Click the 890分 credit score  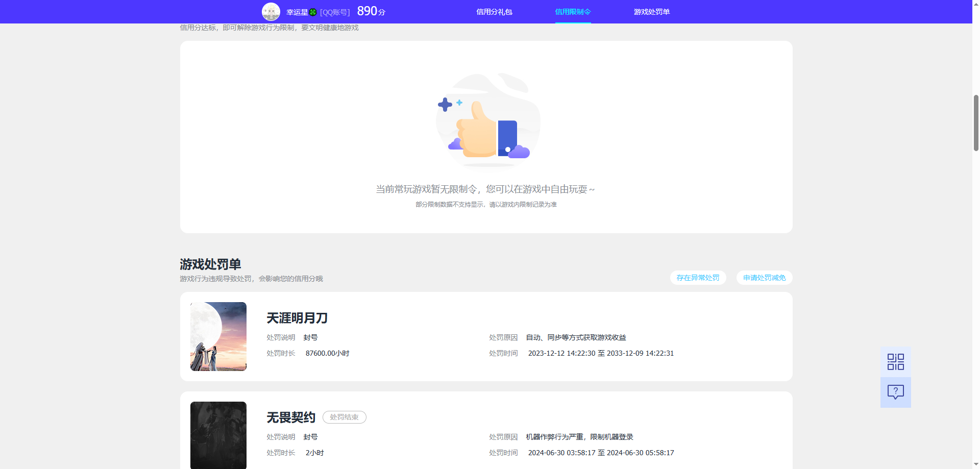point(371,11)
